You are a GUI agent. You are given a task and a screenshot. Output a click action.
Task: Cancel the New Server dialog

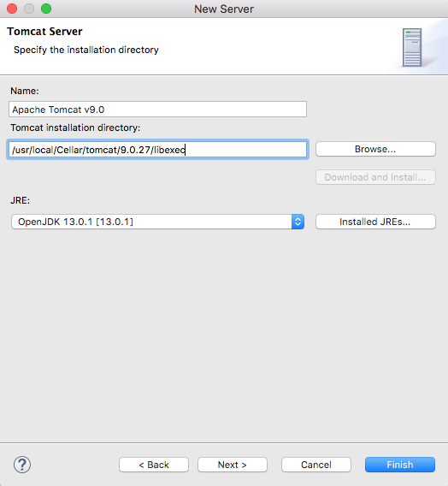coord(316,465)
